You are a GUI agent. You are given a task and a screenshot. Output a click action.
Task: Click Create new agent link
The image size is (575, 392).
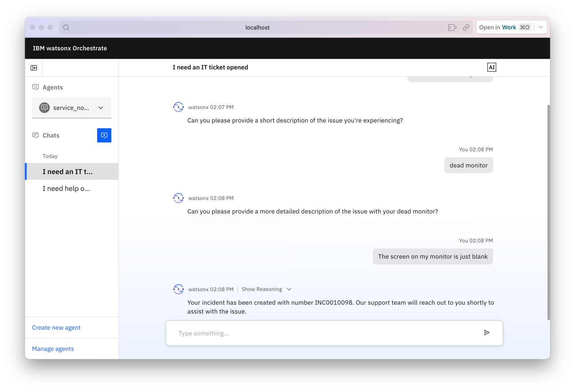tap(56, 328)
